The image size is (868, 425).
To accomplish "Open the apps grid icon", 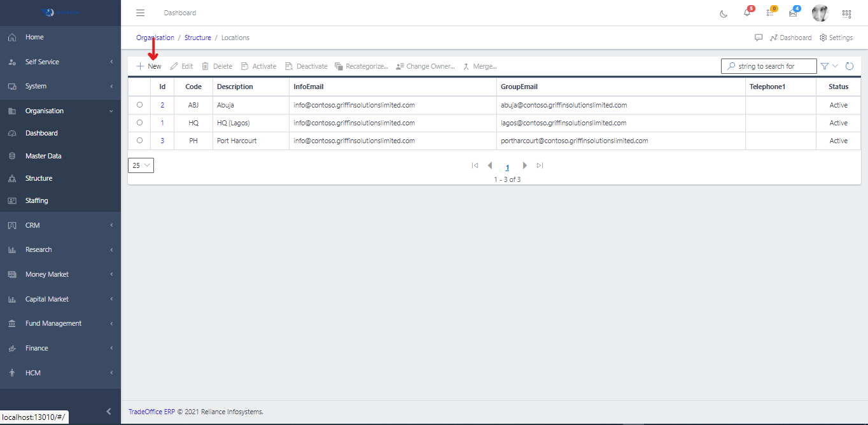I will (846, 13).
